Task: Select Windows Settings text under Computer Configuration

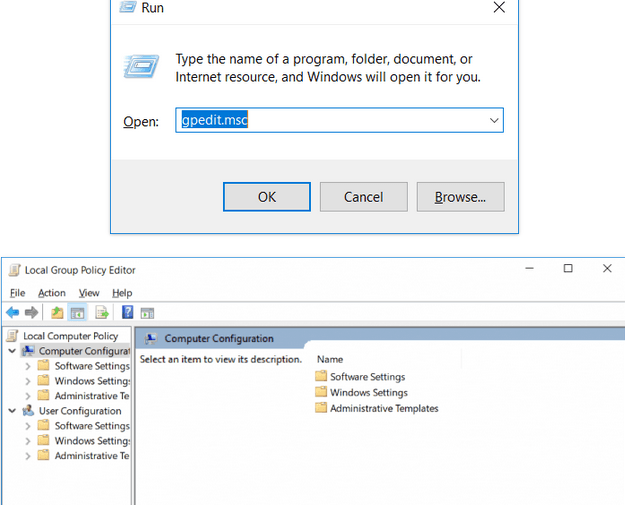Action: click(x=92, y=381)
